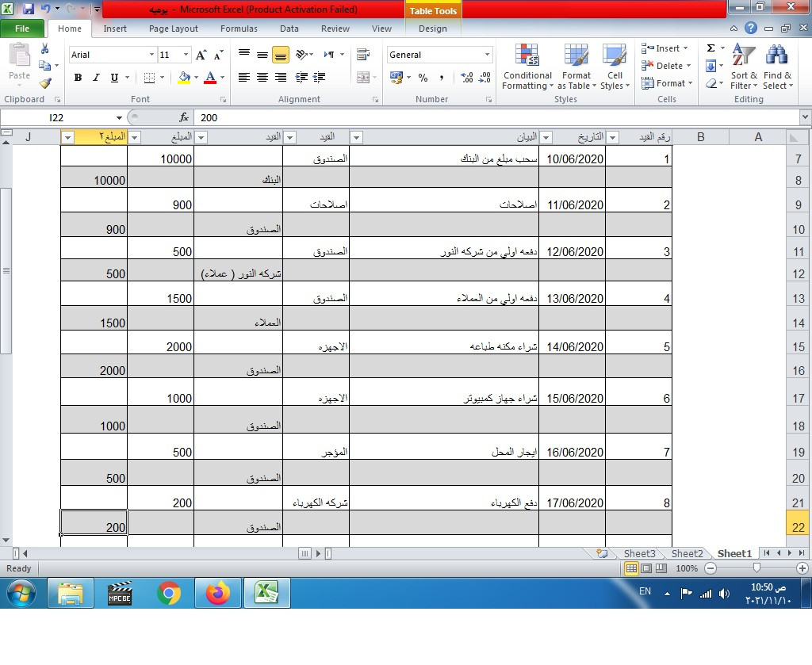Click Increase Decimal icon
The width and height of the screenshot is (812, 665).
pyautogui.click(x=466, y=78)
